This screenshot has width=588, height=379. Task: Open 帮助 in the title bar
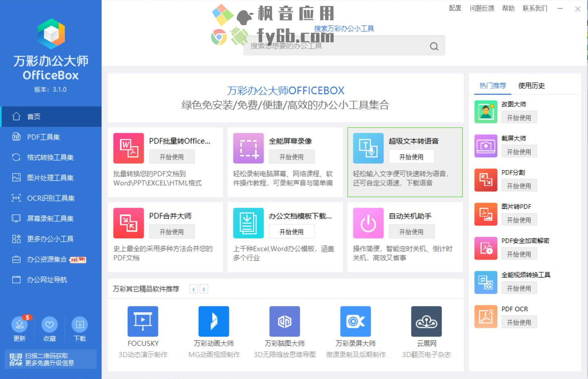click(508, 8)
